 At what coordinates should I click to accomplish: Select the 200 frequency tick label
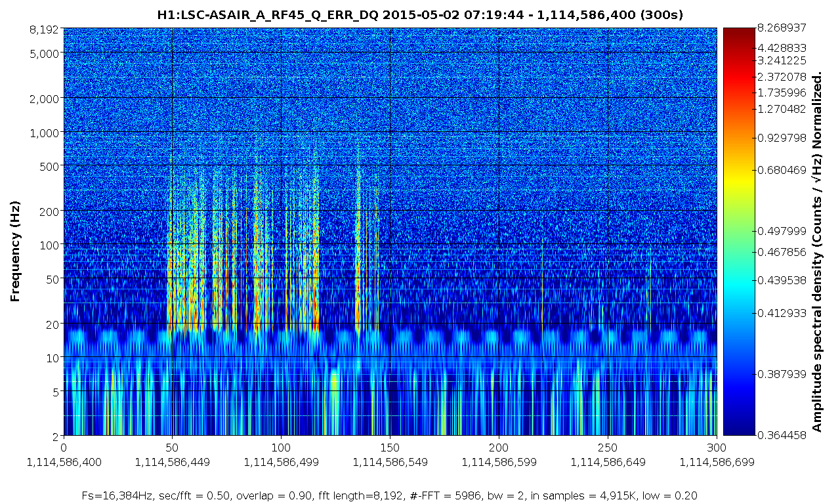pos(50,211)
